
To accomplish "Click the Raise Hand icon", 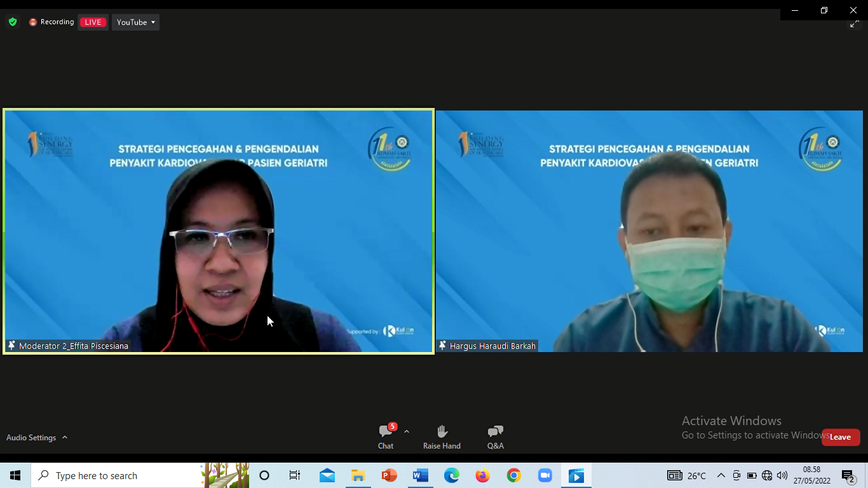I will pos(442,437).
